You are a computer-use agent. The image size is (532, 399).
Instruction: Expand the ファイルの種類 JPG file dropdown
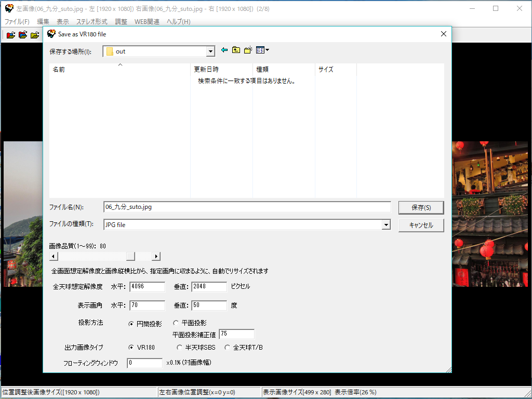[x=386, y=224]
